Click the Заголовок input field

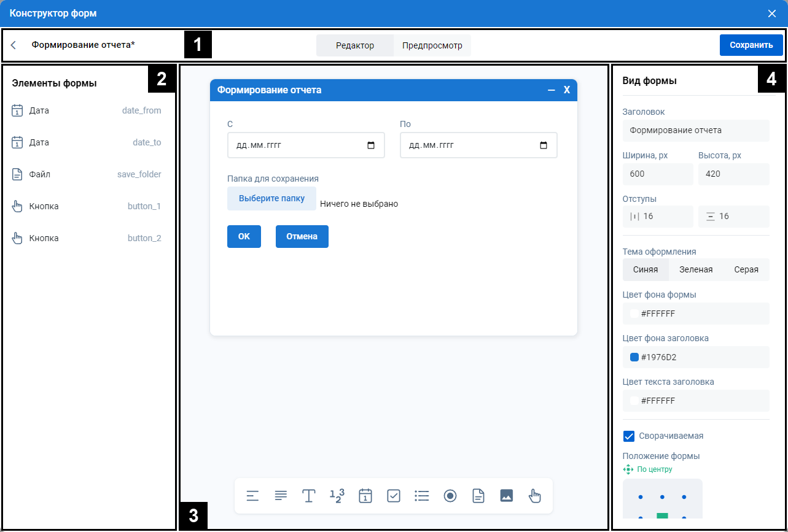pyautogui.click(x=696, y=131)
